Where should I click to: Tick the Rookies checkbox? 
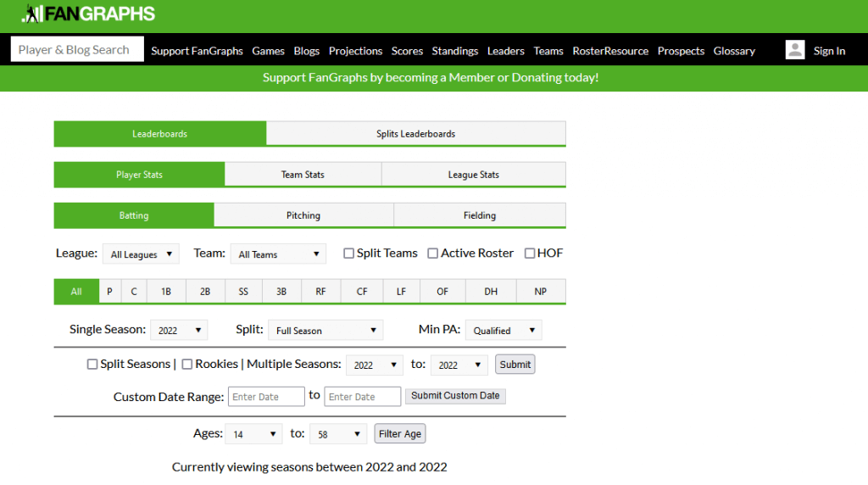187,365
